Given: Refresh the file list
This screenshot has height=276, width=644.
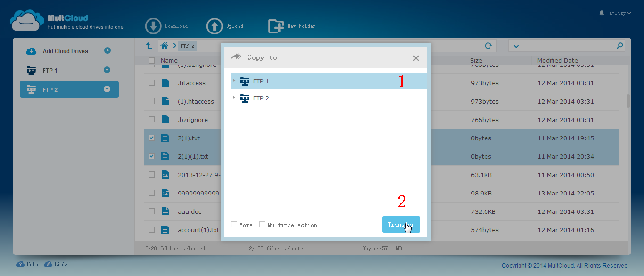Looking at the screenshot, I should coord(488,46).
